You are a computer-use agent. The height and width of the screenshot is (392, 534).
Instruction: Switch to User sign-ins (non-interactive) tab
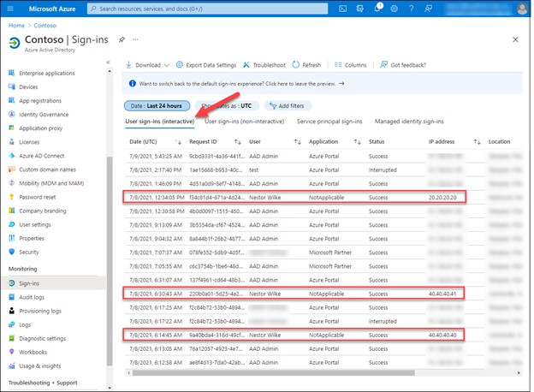pos(244,122)
